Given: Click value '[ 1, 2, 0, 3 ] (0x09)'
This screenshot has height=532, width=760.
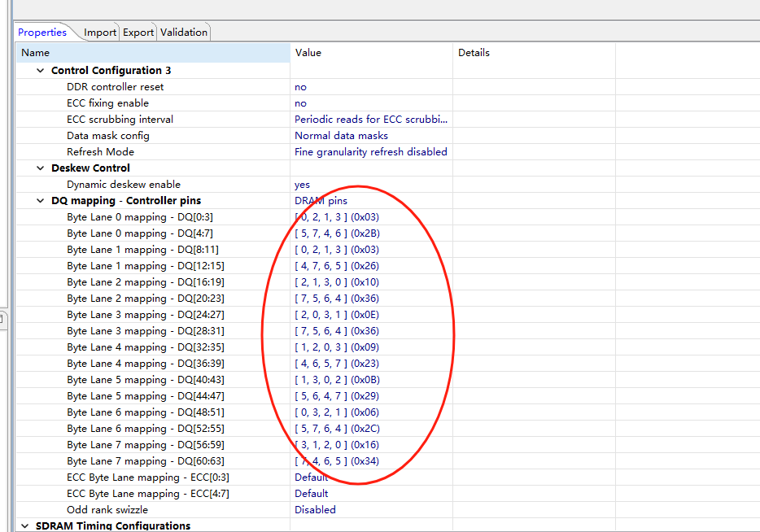Looking at the screenshot, I should coord(337,347).
